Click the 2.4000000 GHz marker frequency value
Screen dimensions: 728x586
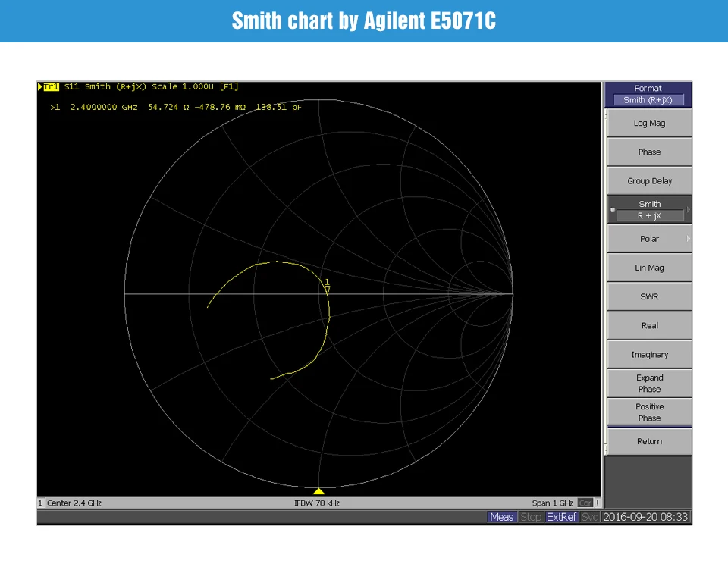(104, 107)
